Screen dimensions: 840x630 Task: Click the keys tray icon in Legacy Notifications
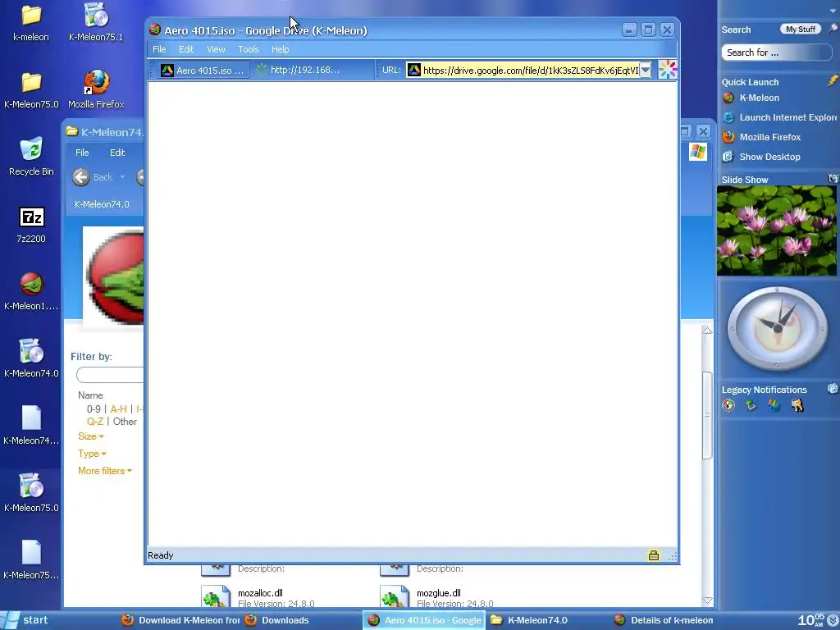pos(797,405)
